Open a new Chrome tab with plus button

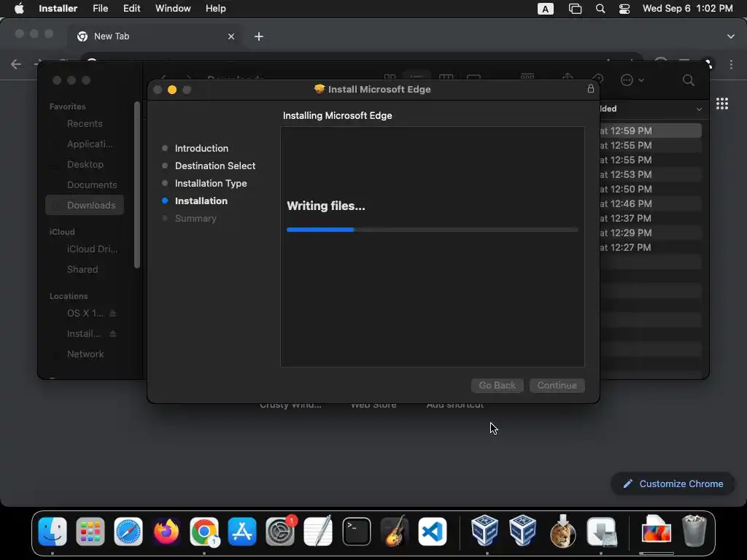[x=259, y=36]
